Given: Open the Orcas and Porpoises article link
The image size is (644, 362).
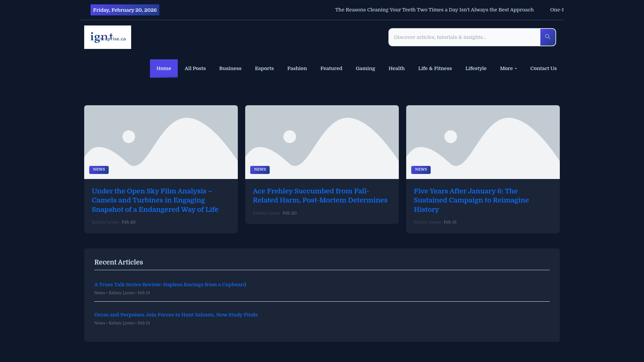Looking at the screenshot, I should tap(176, 315).
